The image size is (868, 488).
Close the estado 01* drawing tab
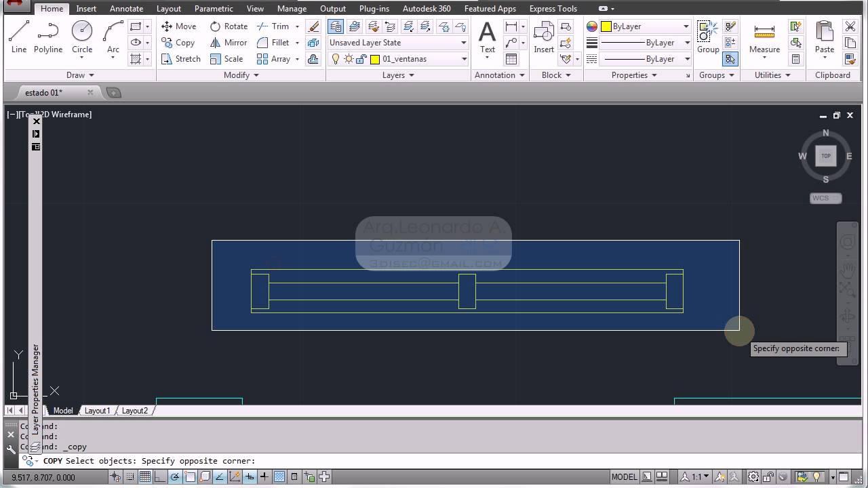90,92
